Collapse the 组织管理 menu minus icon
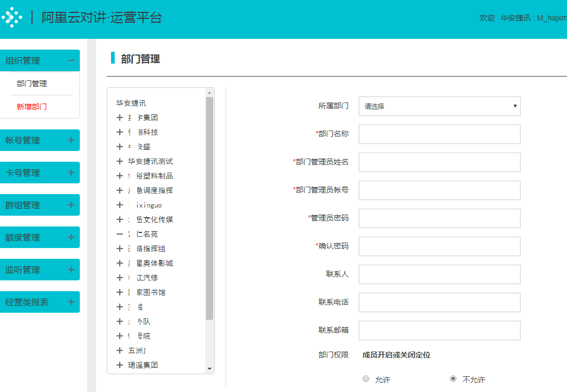Image resolution: width=567 pixels, height=392 pixels. (x=71, y=60)
